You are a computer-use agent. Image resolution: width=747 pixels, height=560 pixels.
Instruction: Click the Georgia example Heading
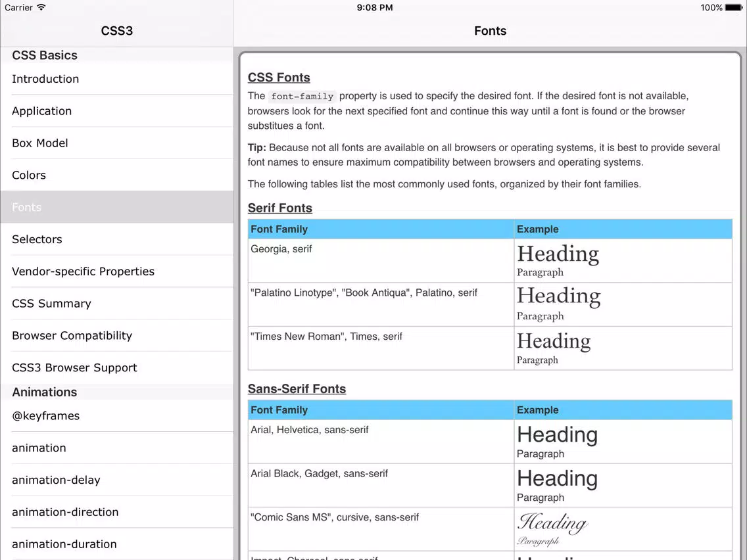(x=558, y=254)
